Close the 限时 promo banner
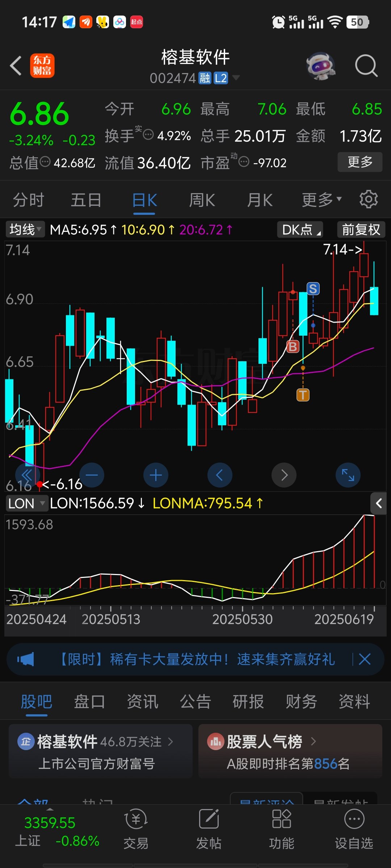Image resolution: width=391 pixels, height=868 pixels. coord(365,659)
